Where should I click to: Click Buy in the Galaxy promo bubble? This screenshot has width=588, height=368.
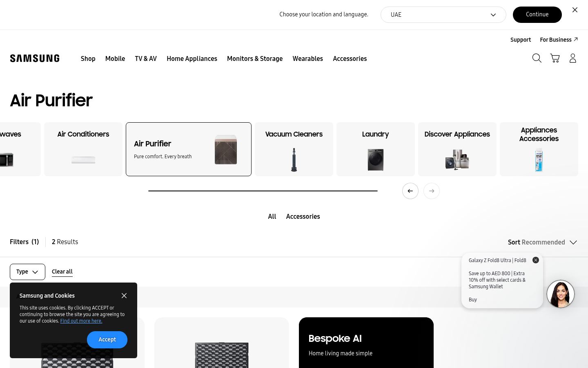473,300
